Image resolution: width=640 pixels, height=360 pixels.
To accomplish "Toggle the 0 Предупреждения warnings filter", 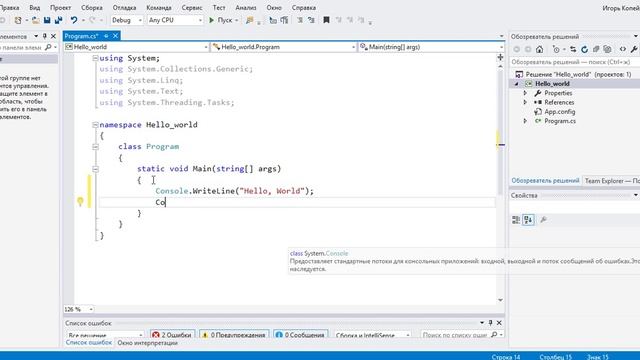I will pos(234,335).
